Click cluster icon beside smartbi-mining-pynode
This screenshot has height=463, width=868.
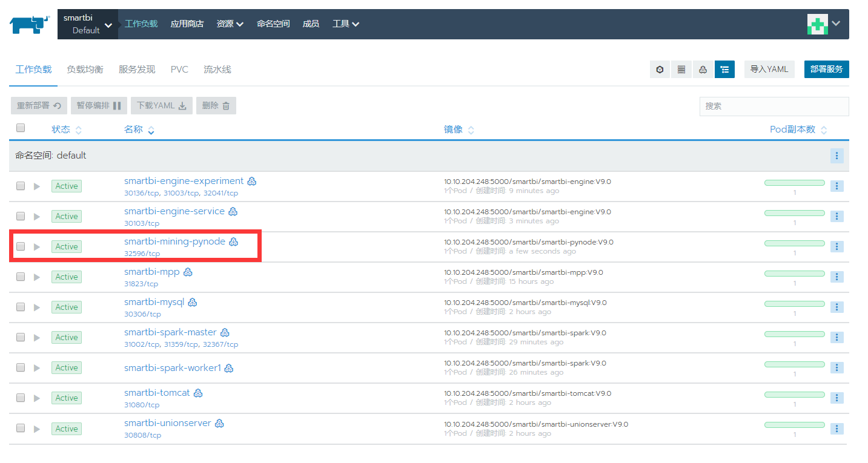[x=233, y=241]
